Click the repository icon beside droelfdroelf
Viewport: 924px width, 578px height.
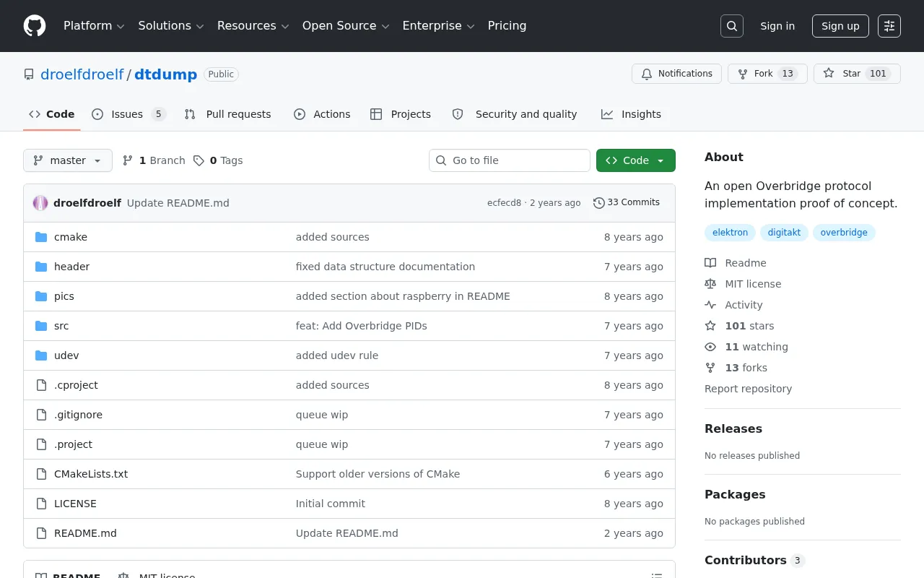pyautogui.click(x=29, y=74)
